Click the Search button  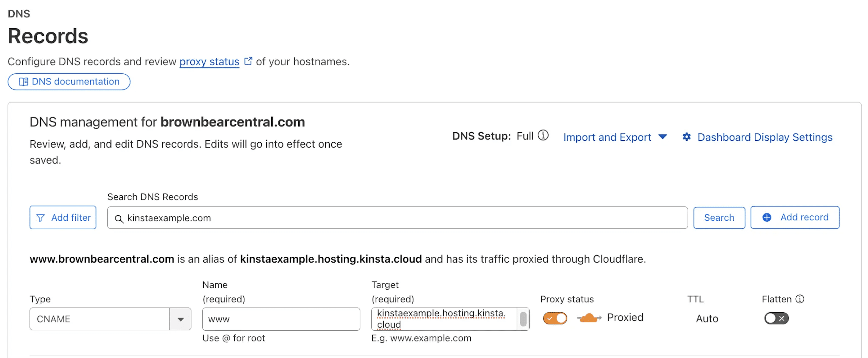pyautogui.click(x=719, y=218)
